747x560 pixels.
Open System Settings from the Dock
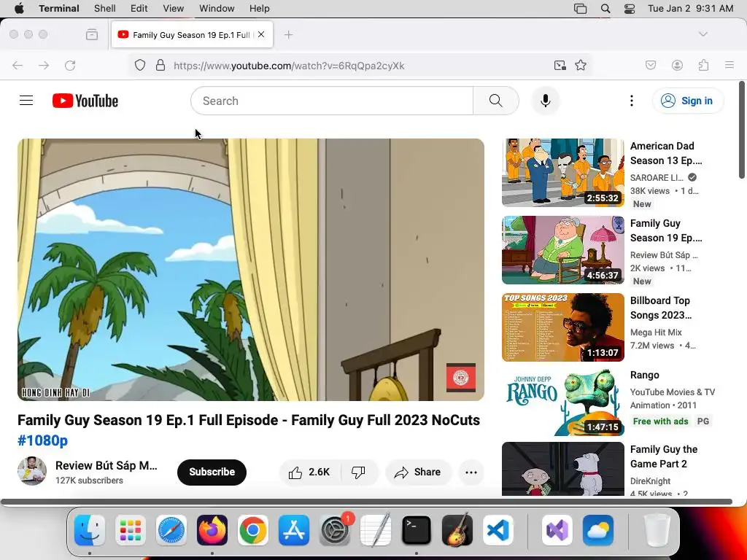(x=334, y=530)
